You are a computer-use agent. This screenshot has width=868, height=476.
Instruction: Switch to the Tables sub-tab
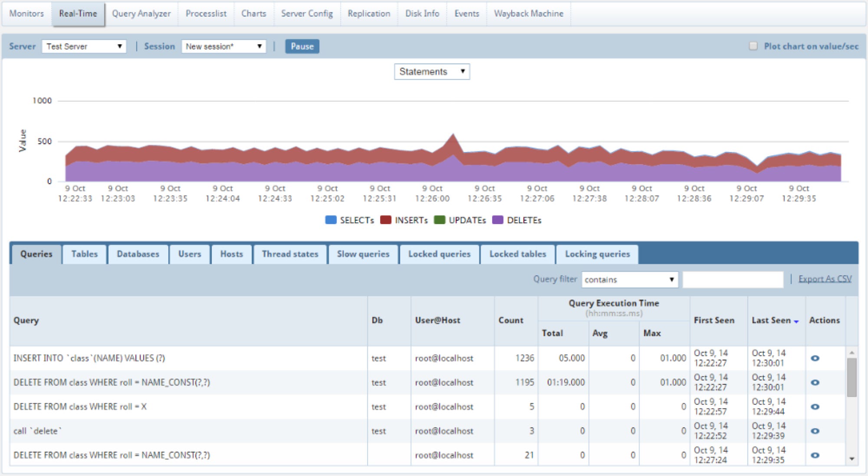(85, 254)
